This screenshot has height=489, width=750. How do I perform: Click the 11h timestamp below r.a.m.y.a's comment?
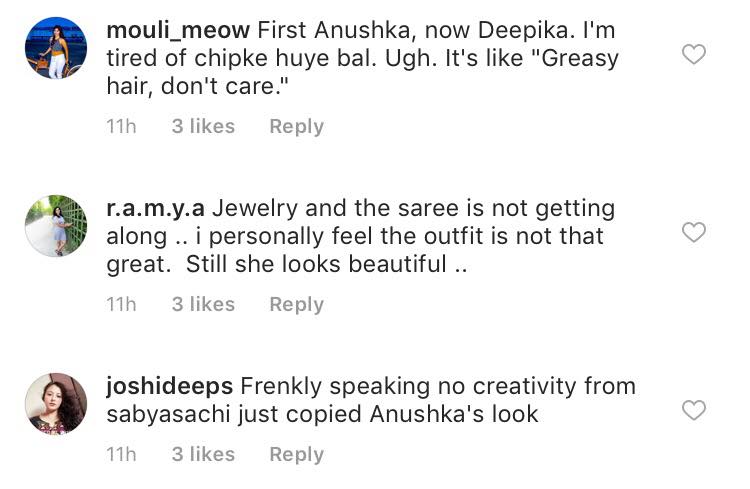click(121, 305)
